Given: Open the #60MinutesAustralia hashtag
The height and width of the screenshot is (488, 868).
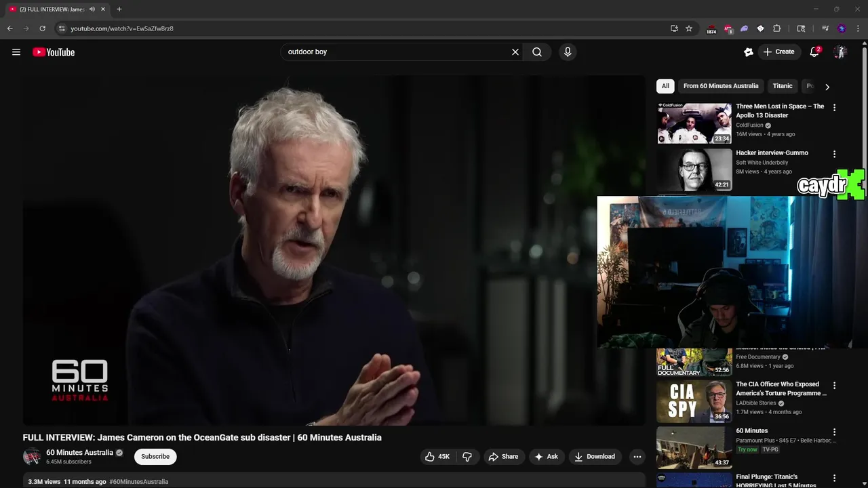Looking at the screenshot, I should (x=139, y=482).
